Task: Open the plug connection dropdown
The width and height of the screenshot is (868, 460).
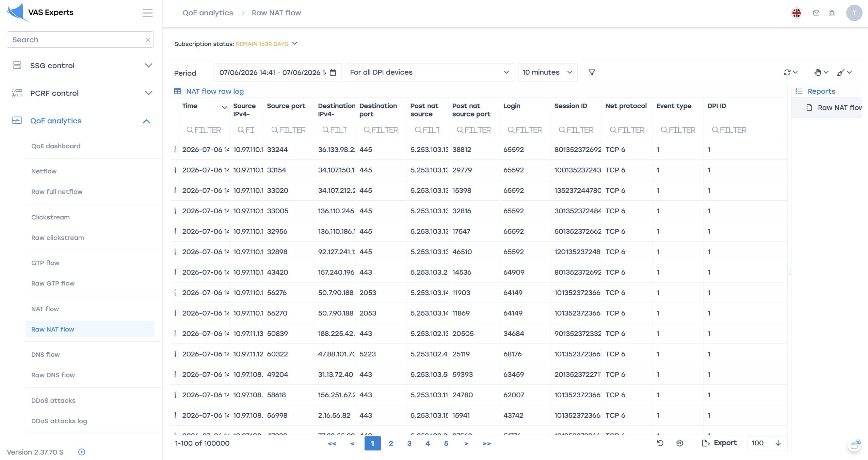Action: point(844,72)
